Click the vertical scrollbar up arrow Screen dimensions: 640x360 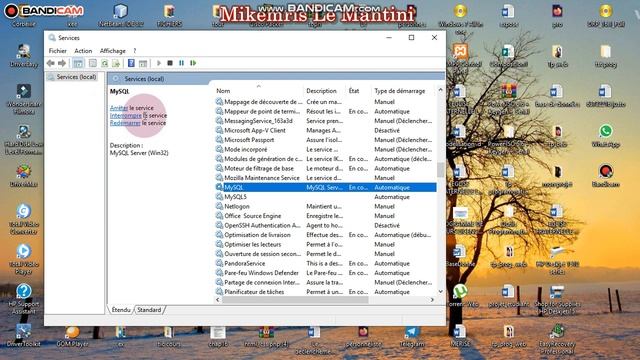coord(440,90)
